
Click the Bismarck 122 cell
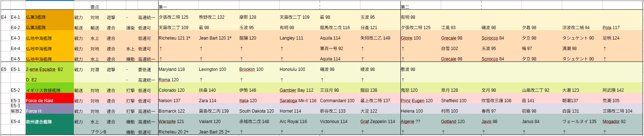[178, 111]
